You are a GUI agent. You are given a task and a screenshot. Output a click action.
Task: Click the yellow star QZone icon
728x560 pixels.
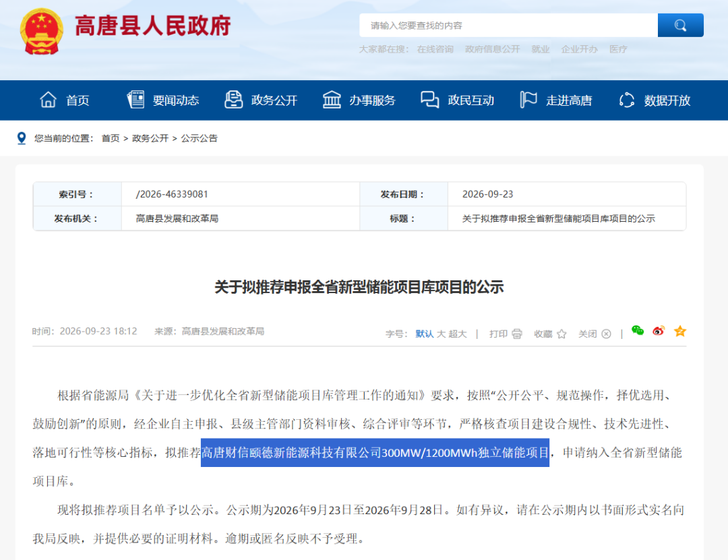(679, 331)
